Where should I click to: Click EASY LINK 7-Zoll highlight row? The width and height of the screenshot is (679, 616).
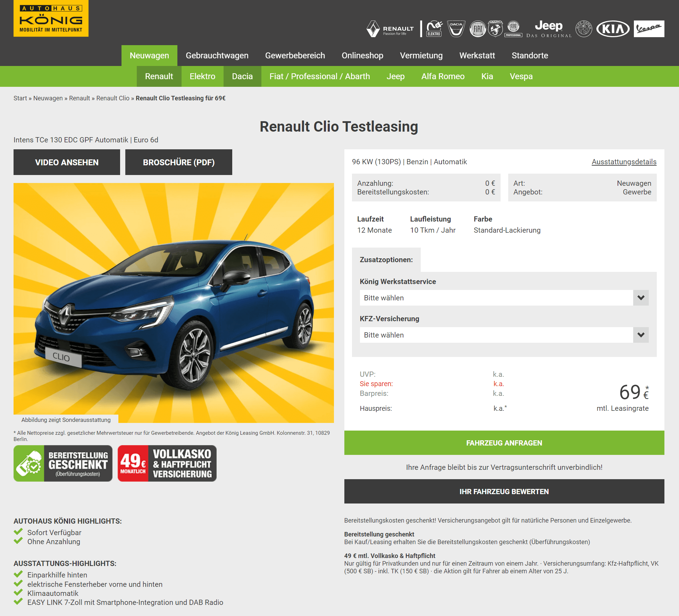125,602
